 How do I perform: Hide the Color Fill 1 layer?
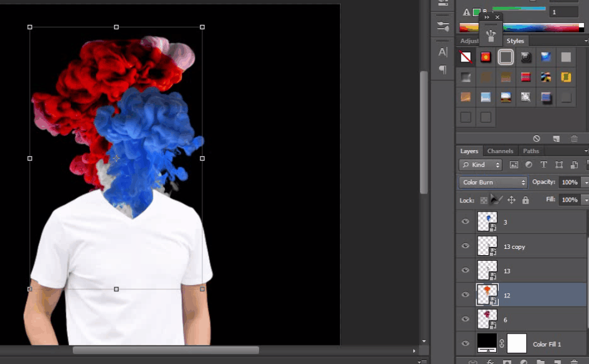click(465, 343)
